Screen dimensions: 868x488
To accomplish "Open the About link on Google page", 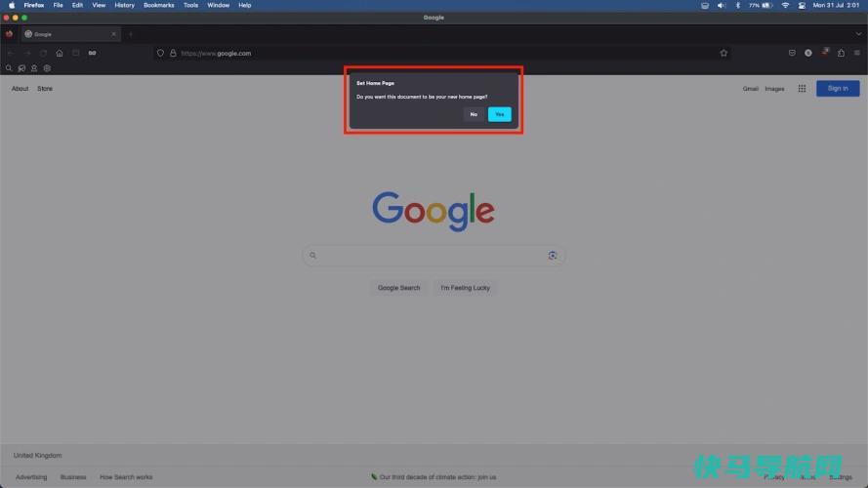I will point(20,89).
